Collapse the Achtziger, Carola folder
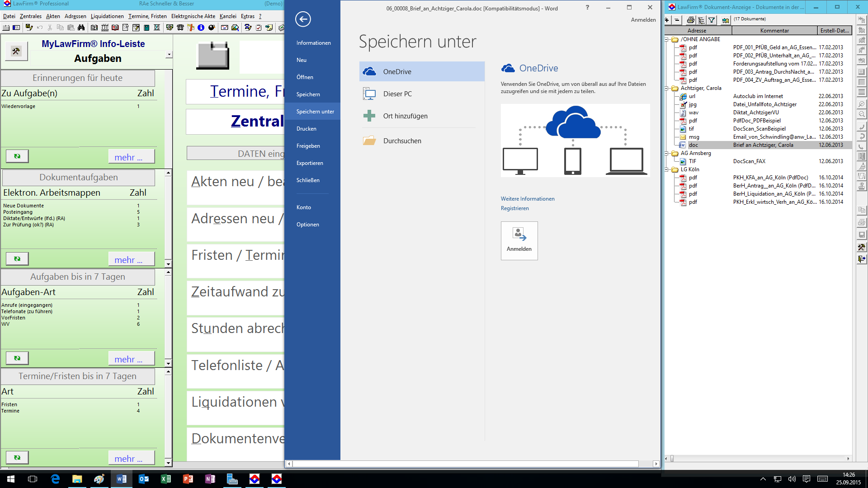The height and width of the screenshot is (488, 868). coord(667,88)
